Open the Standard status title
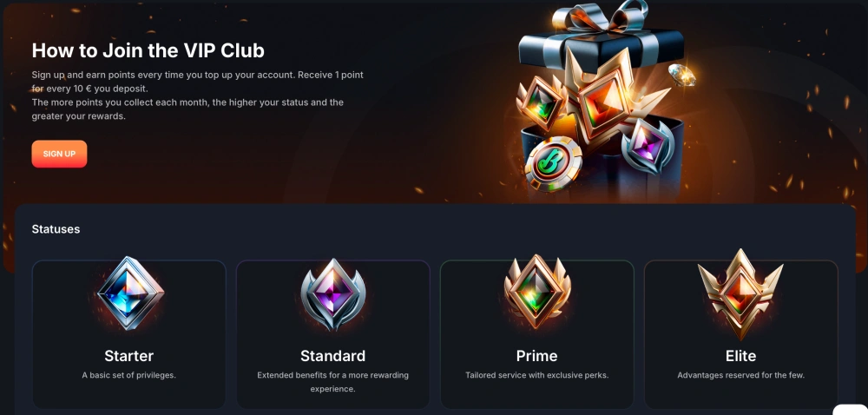The height and width of the screenshot is (415, 868). (332, 355)
